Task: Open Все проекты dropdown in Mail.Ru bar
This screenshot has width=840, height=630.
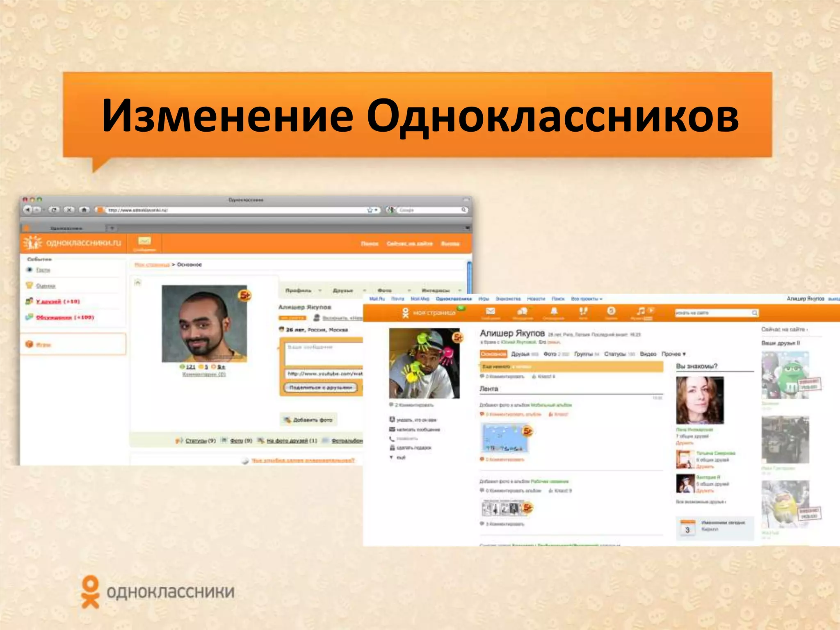Action: click(587, 299)
